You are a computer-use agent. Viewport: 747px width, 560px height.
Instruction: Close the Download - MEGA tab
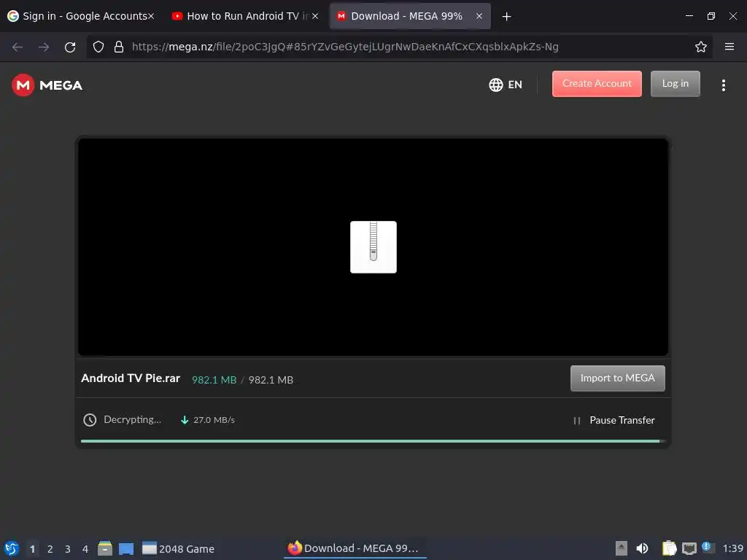[479, 16]
